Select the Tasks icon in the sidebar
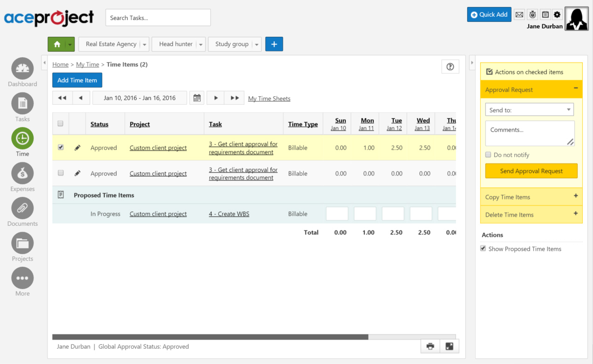Viewport: 593px width, 364px height. (22, 103)
